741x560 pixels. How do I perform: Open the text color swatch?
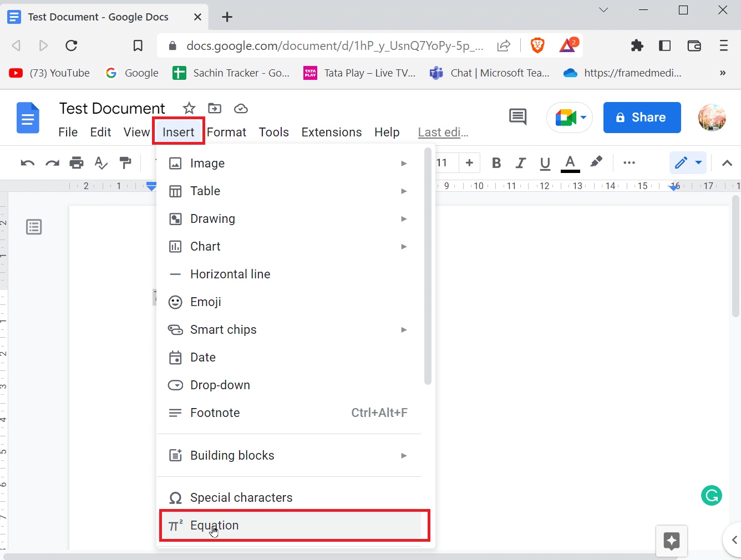tap(570, 162)
